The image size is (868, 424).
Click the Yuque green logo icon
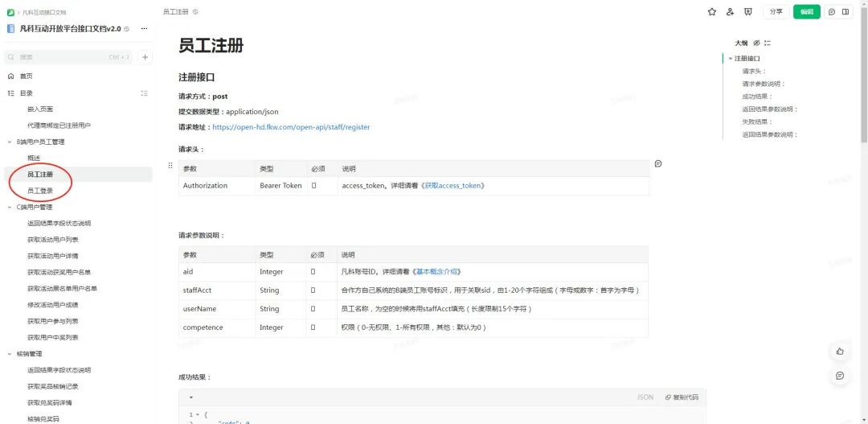[x=10, y=12]
